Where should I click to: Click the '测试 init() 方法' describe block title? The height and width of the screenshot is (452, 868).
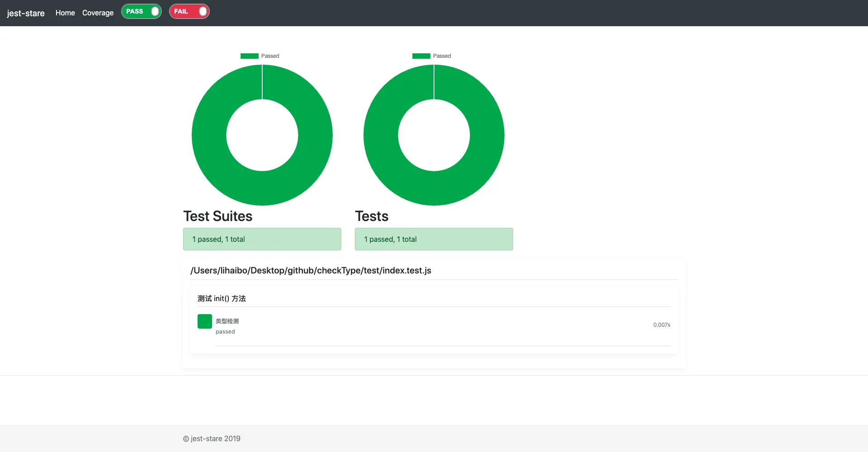[222, 298]
